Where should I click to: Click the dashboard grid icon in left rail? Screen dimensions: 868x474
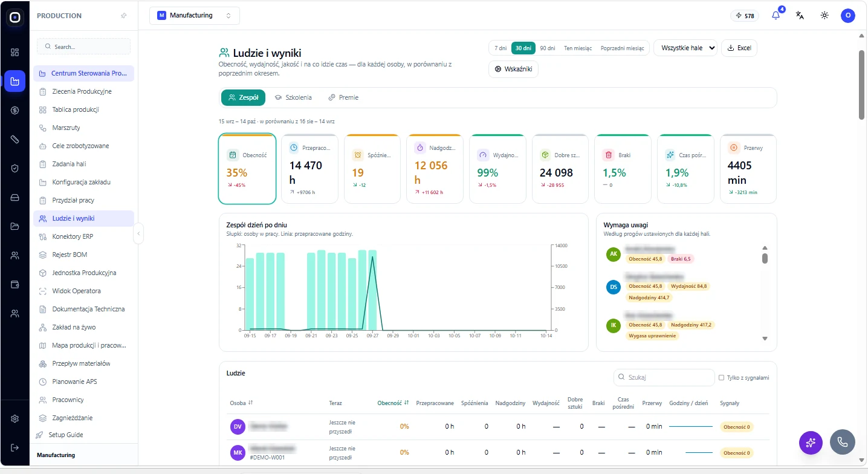(15, 52)
